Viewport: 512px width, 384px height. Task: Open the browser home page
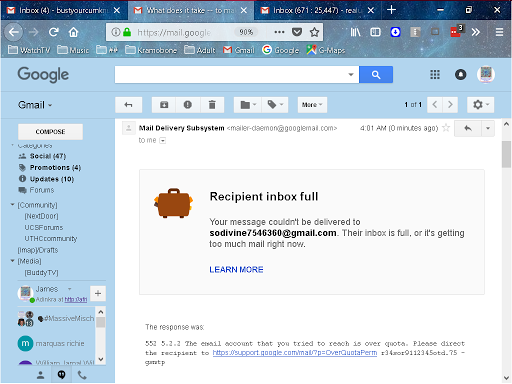[x=73, y=32]
